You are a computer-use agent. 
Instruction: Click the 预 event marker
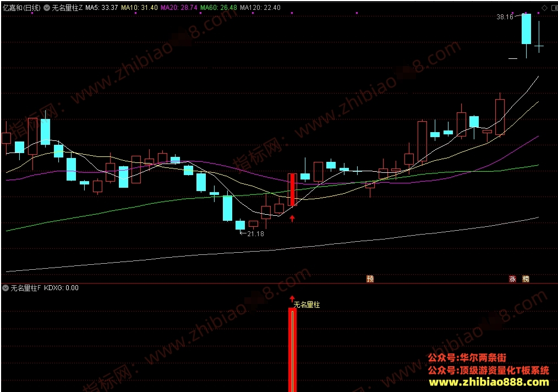[x=370, y=279]
